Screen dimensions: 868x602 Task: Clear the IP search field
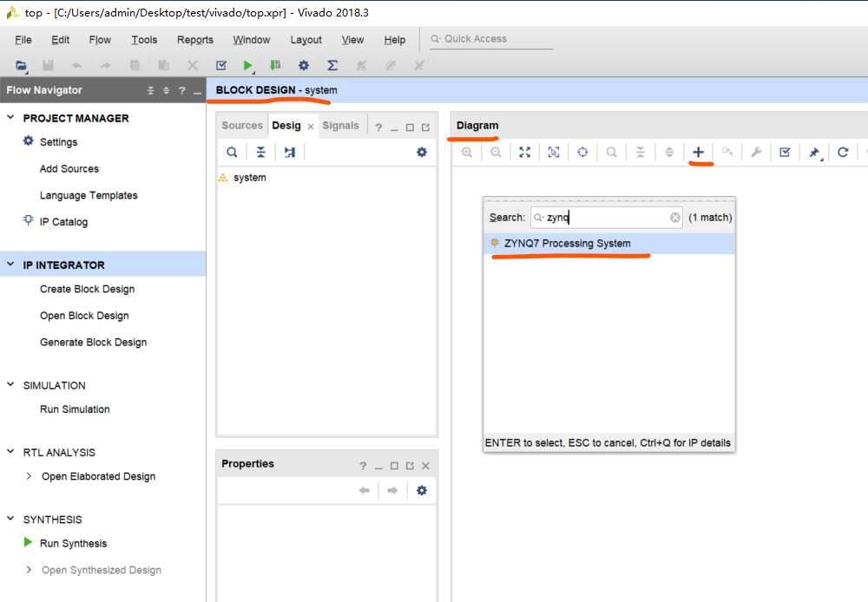674,218
